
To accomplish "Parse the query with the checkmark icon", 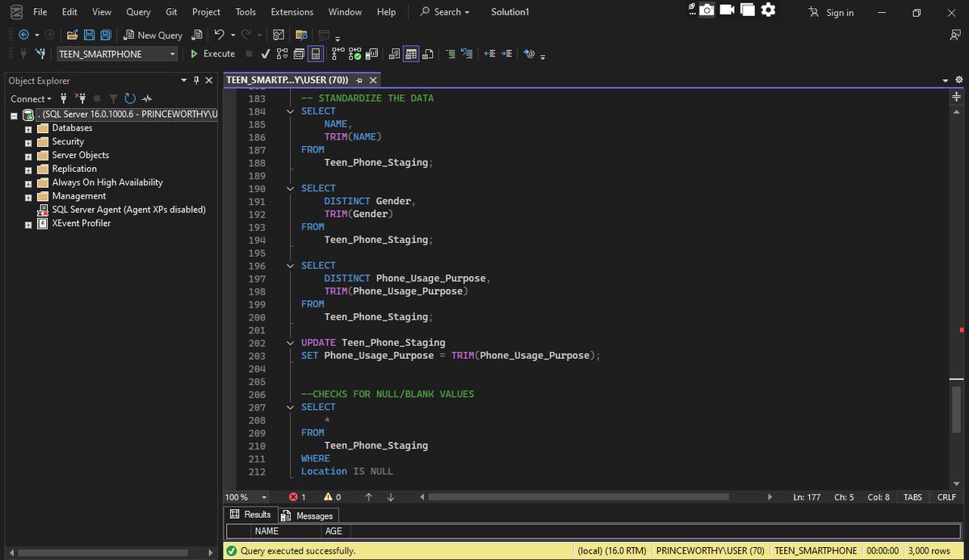I will [265, 54].
